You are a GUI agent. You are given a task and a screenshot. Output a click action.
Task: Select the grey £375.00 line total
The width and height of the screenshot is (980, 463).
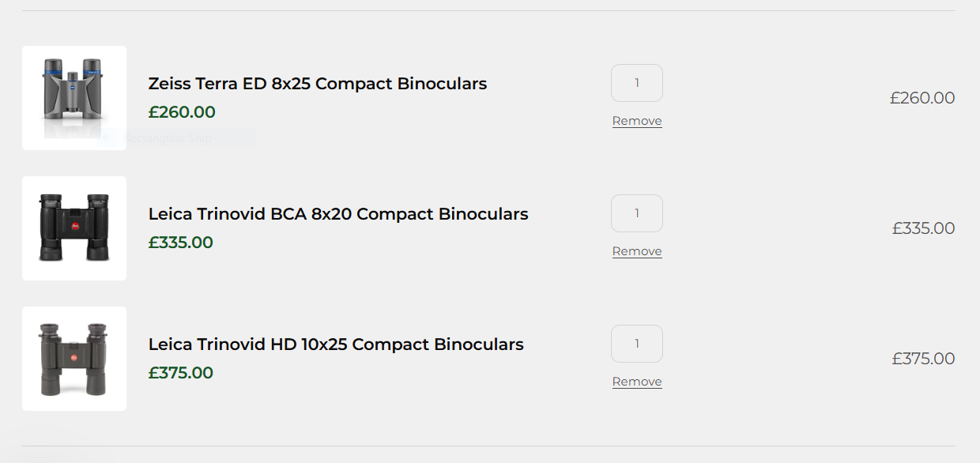point(923,359)
